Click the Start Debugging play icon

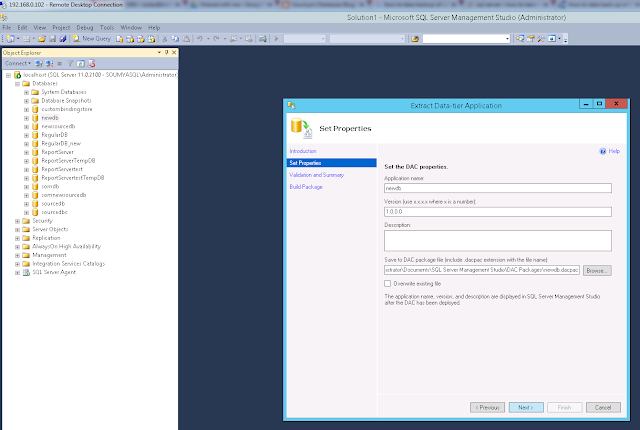(x=276, y=39)
